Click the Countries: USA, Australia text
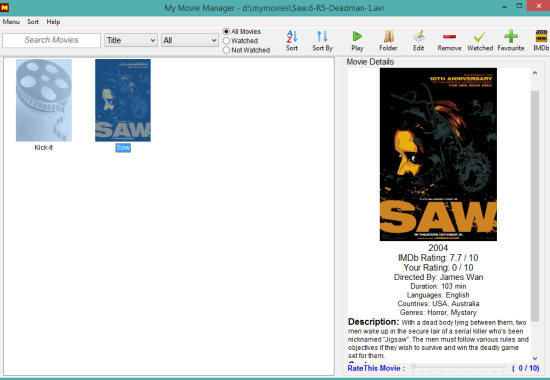The height and width of the screenshot is (380, 550). click(x=438, y=304)
